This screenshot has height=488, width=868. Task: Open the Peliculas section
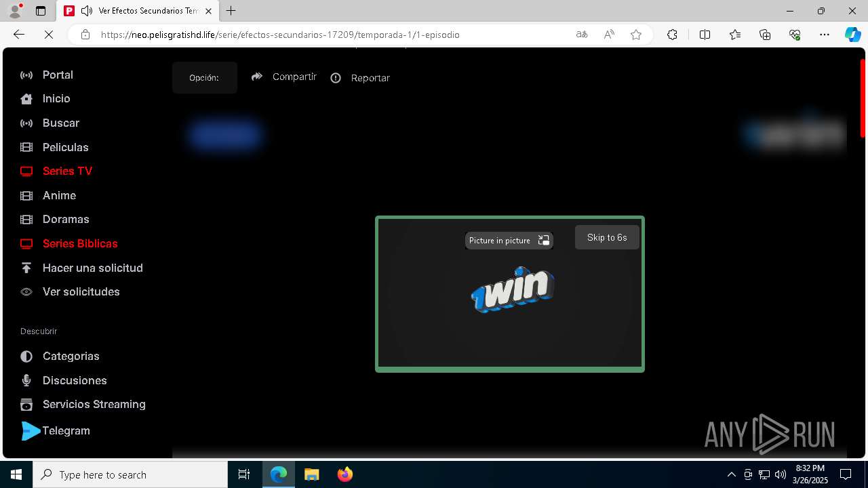[x=66, y=147]
